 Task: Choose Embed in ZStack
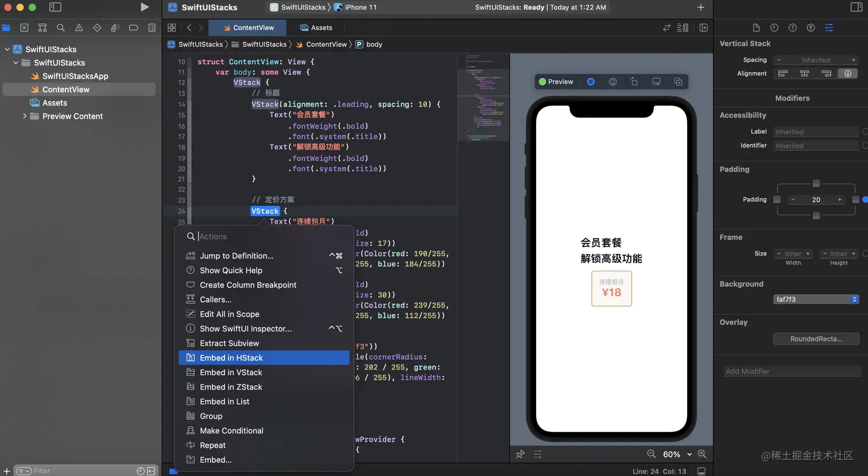264,387
